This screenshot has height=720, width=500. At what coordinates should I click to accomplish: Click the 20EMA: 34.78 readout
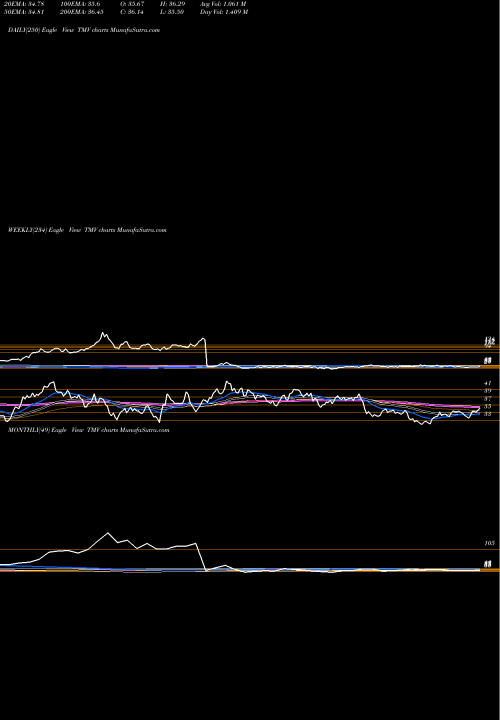(23, 4)
